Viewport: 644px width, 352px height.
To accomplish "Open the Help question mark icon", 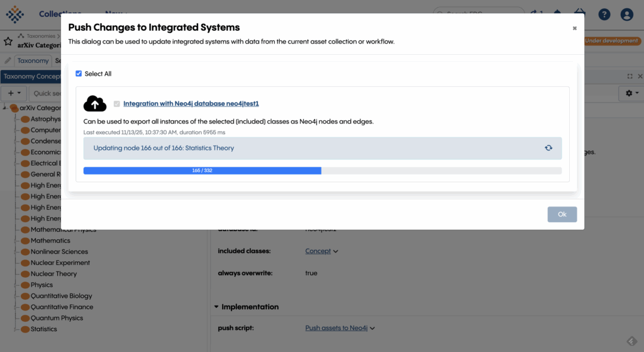I will pos(604,14).
